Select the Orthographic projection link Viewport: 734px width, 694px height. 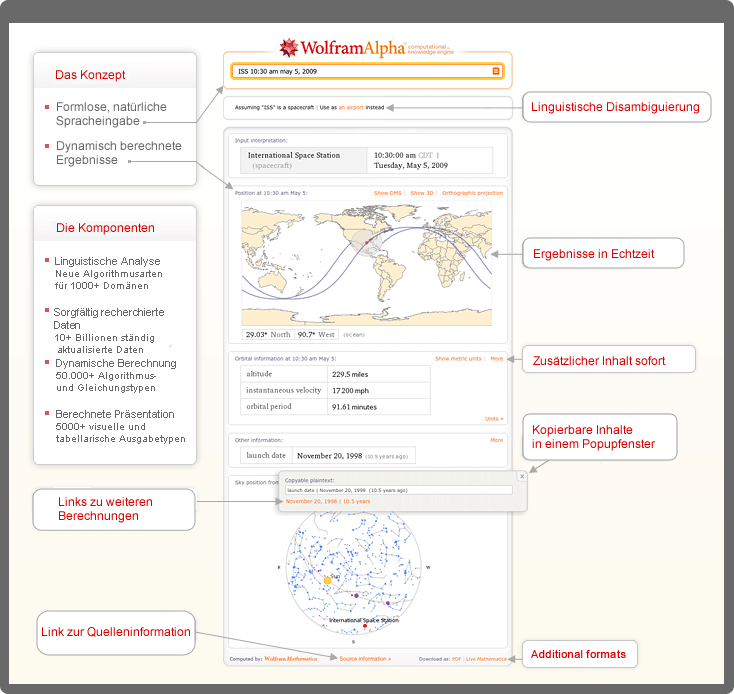coord(472,193)
